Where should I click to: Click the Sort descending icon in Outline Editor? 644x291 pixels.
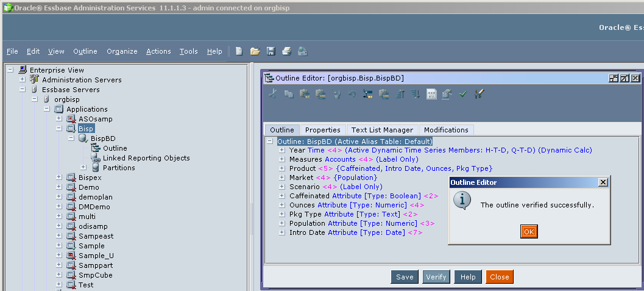[416, 94]
